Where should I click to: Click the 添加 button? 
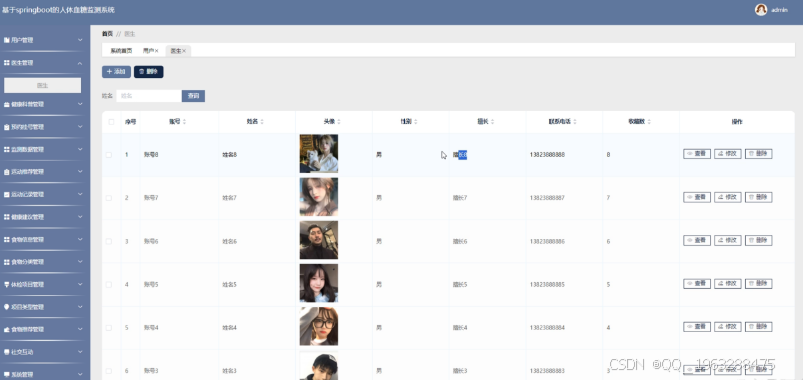[116, 72]
